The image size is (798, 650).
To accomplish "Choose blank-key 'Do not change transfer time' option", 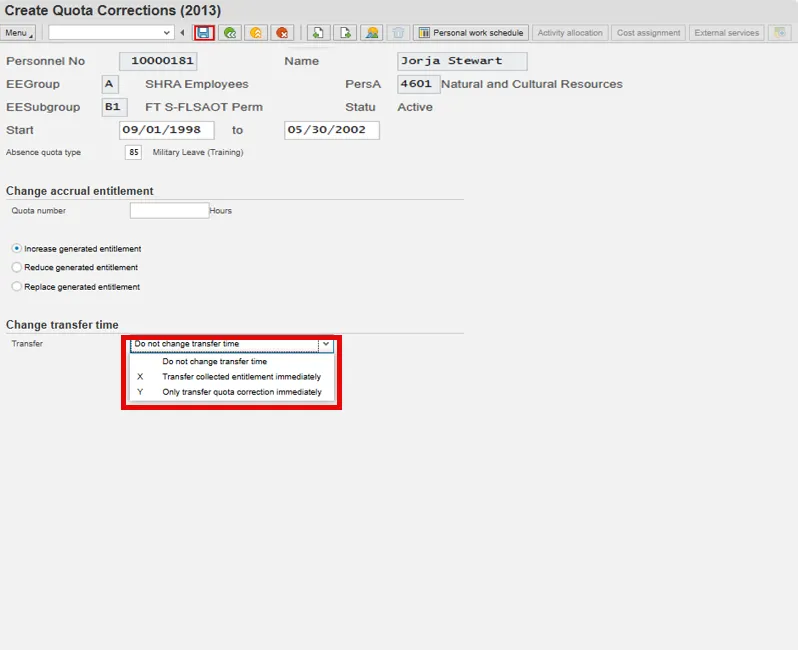I will pos(232,361).
